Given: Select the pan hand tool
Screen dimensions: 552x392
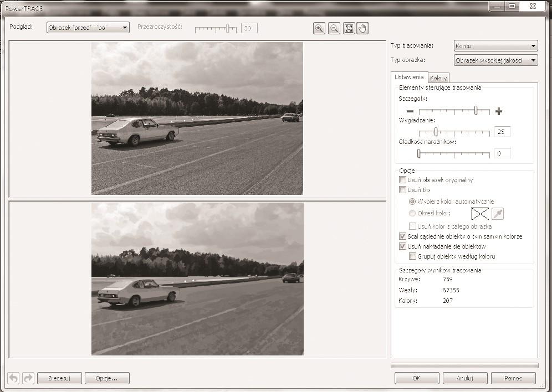Looking at the screenshot, I should [x=362, y=28].
